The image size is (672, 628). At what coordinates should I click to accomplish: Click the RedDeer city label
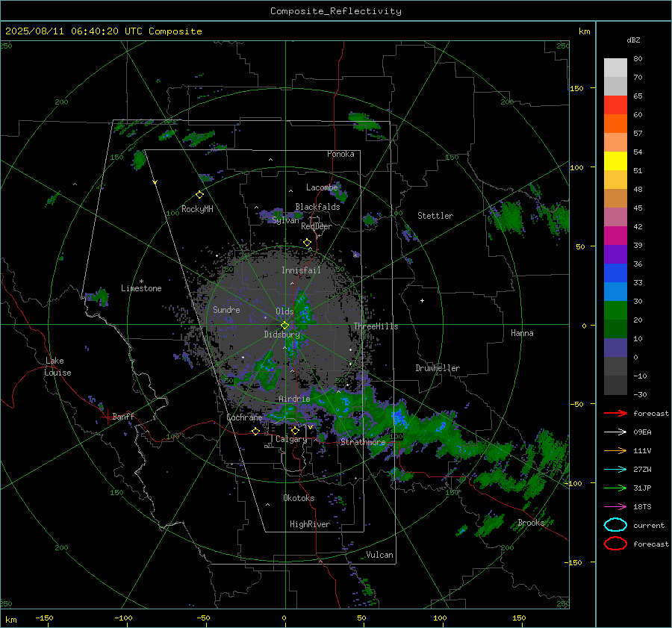[317, 226]
